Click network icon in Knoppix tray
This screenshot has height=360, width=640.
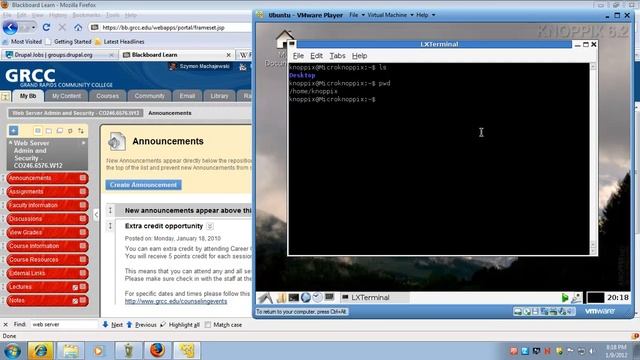click(577, 298)
